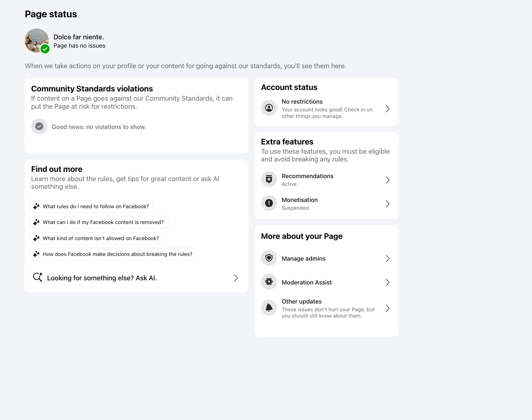
Task: Click the Recommendations badge icon
Action: [x=269, y=179]
